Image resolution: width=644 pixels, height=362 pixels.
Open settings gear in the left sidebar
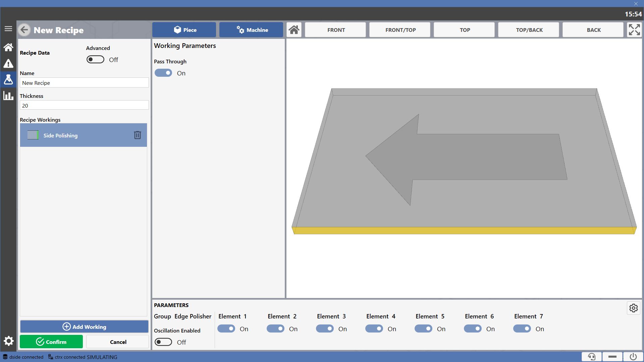8,341
